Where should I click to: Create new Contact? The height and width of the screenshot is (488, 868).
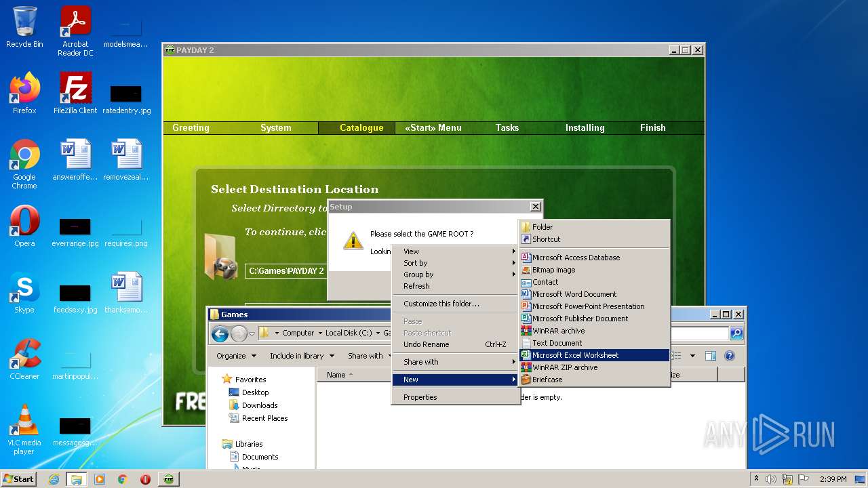coord(595,282)
